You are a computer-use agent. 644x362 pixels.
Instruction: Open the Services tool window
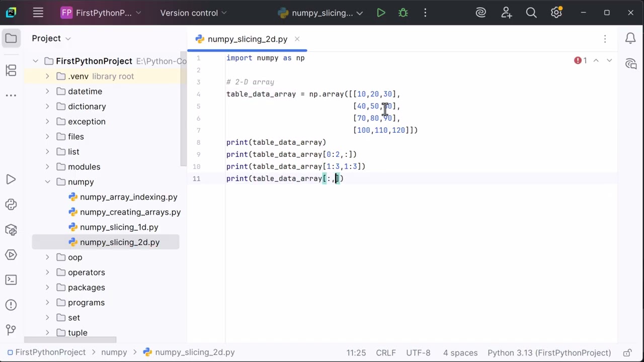point(11,255)
